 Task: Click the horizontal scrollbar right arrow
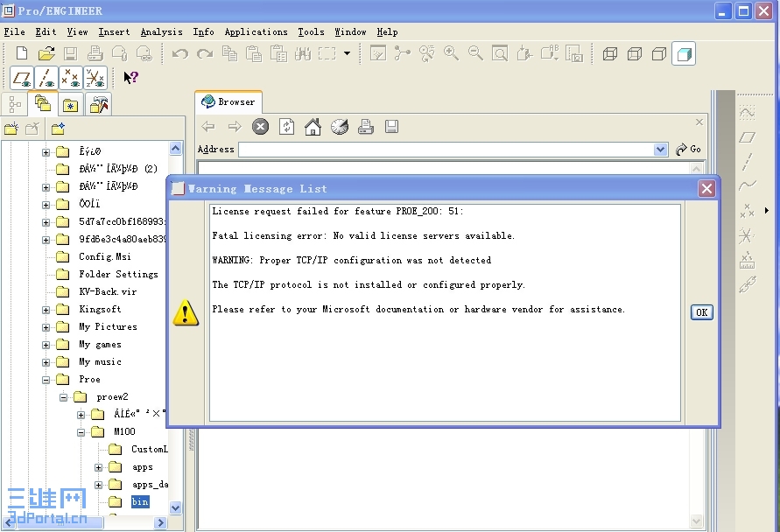coord(160,522)
